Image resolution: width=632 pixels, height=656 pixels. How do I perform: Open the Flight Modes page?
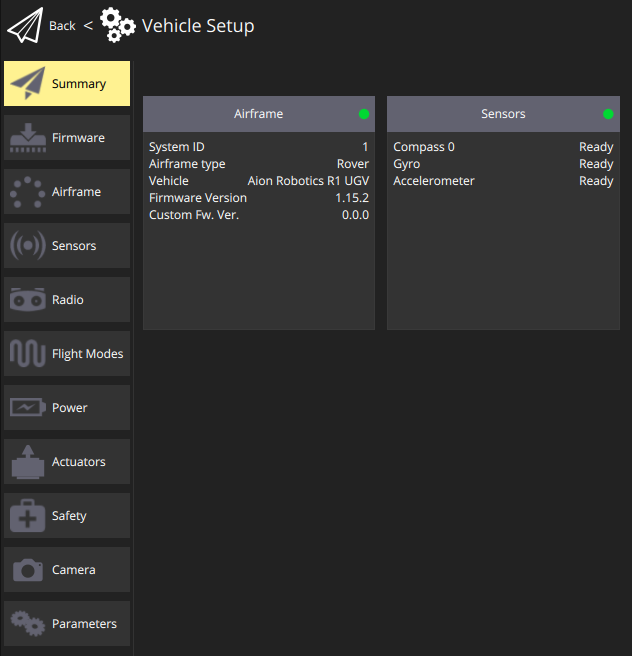[x=67, y=354]
